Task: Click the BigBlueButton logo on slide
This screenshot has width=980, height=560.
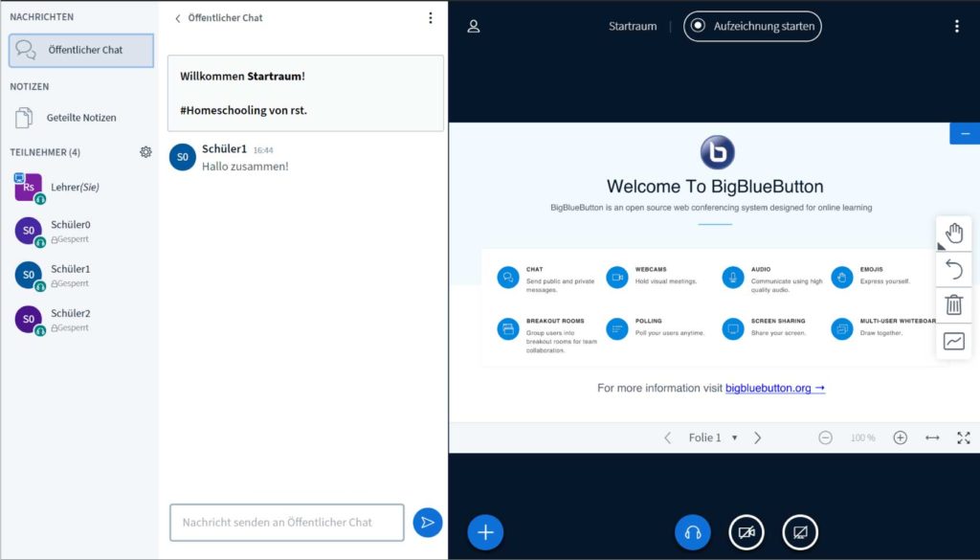Action: (x=717, y=152)
